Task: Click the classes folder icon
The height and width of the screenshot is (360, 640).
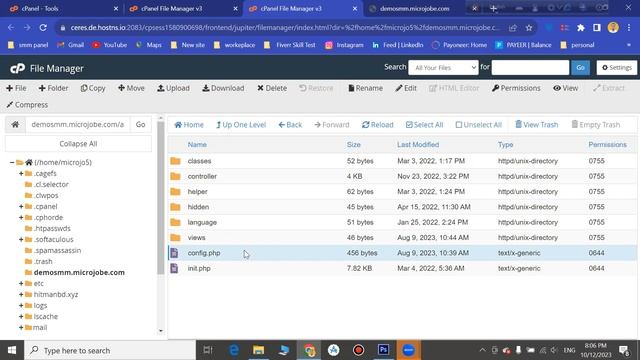Action: coord(176,161)
